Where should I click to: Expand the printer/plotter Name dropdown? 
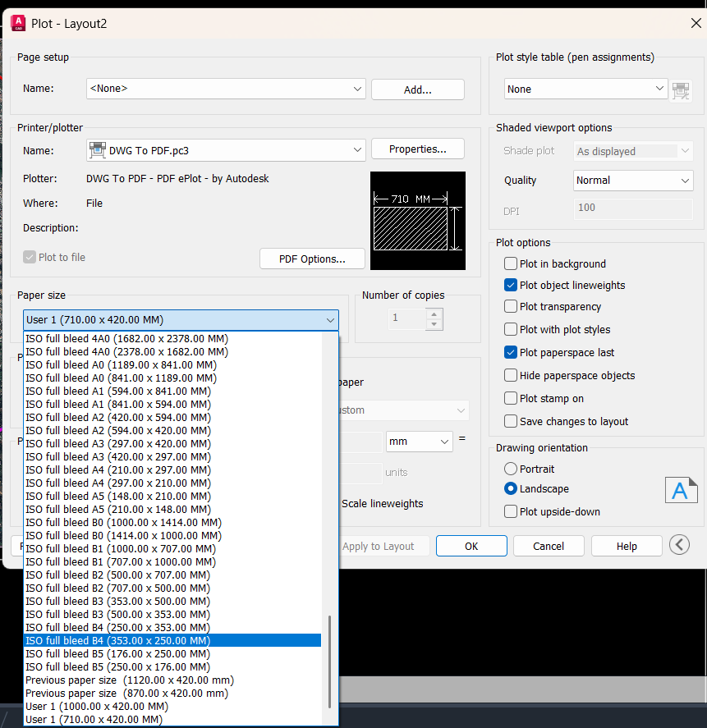pos(226,150)
